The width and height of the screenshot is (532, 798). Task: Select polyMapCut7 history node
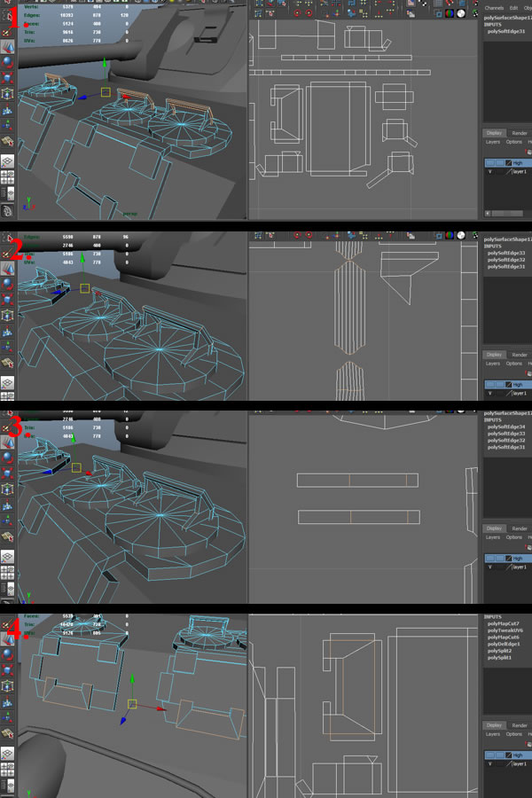(x=503, y=623)
